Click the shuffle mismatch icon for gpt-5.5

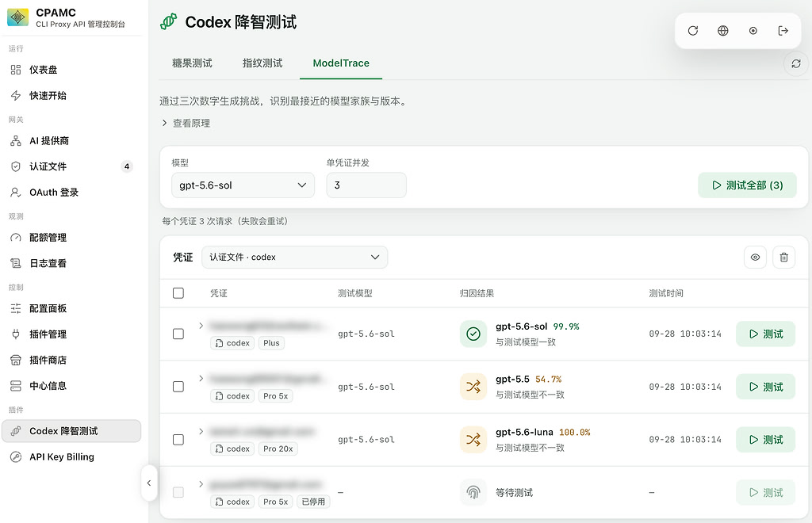[473, 387]
